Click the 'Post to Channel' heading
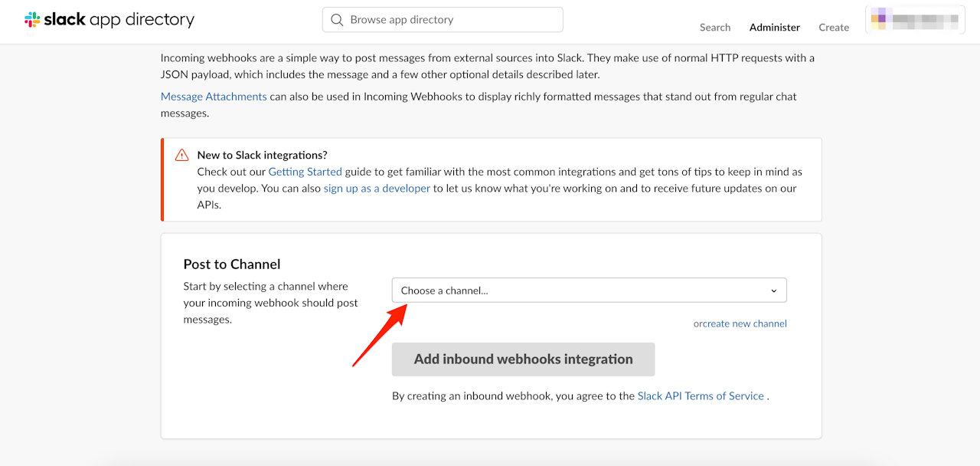This screenshot has height=466, width=980. click(x=232, y=264)
